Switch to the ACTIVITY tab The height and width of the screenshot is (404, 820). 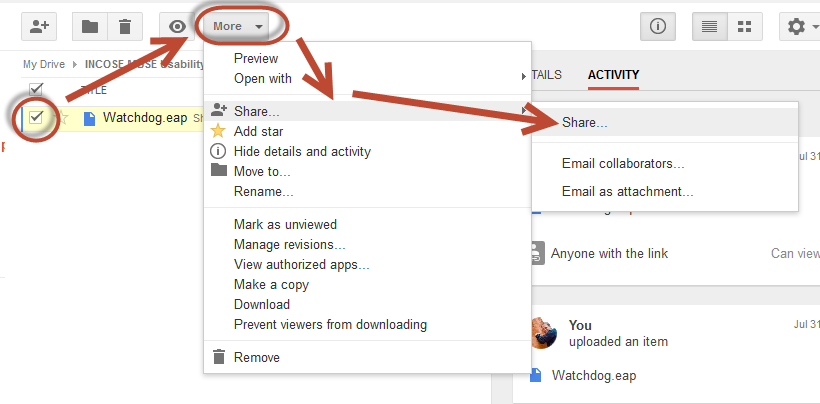pyautogui.click(x=613, y=75)
